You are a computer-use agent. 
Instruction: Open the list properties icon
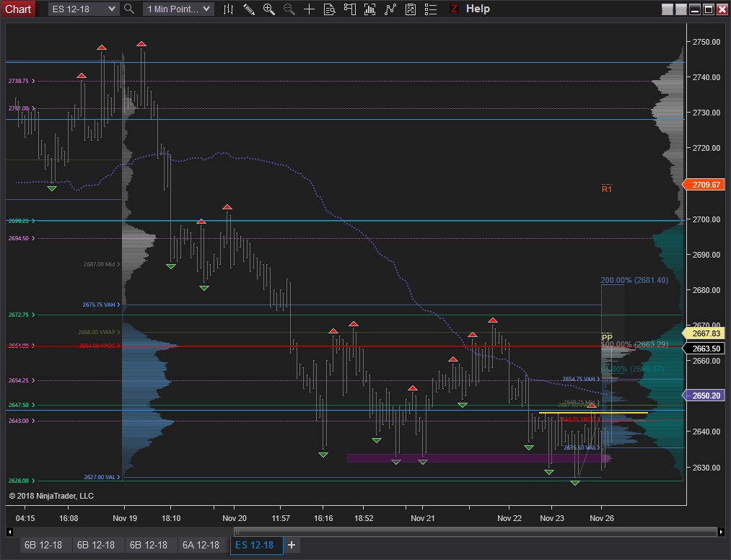(x=431, y=9)
